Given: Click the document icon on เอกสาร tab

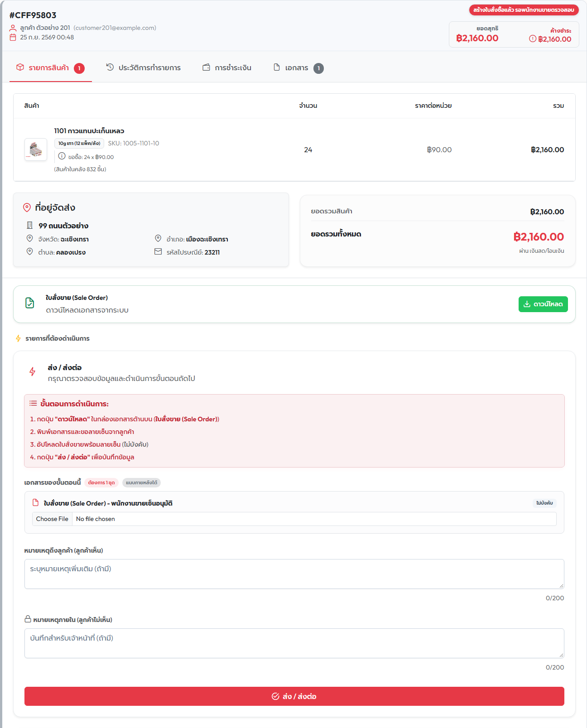Looking at the screenshot, I should pyautogui.click(x=277, y=67).
